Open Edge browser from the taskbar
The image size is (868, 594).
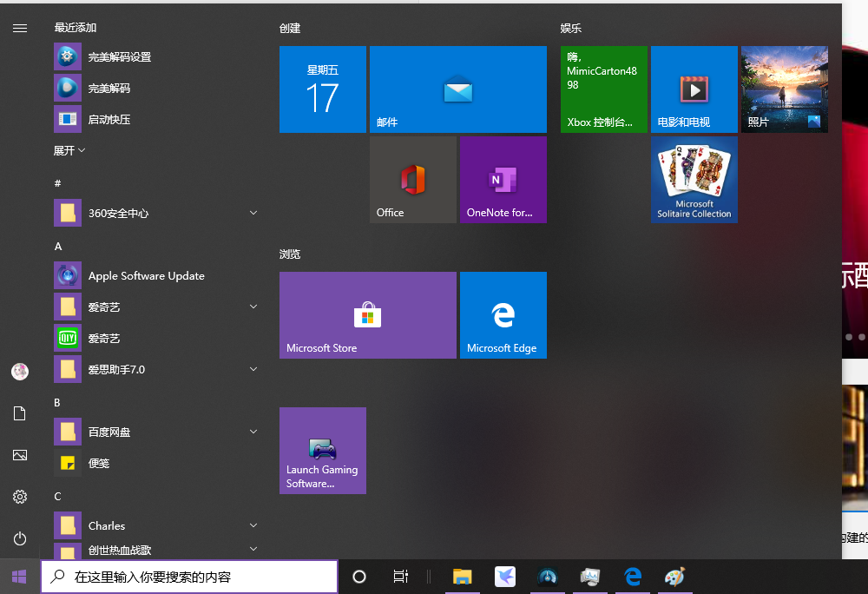pos(633,577)
